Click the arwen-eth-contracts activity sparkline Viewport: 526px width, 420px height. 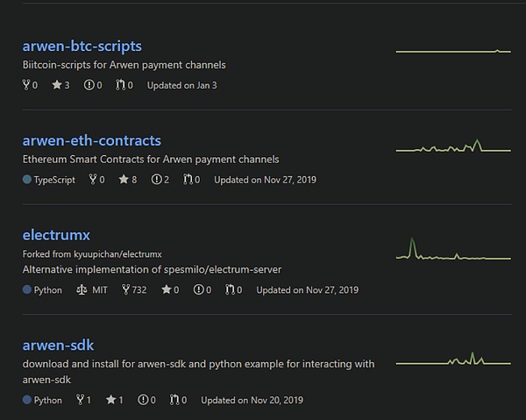point(452,147)
